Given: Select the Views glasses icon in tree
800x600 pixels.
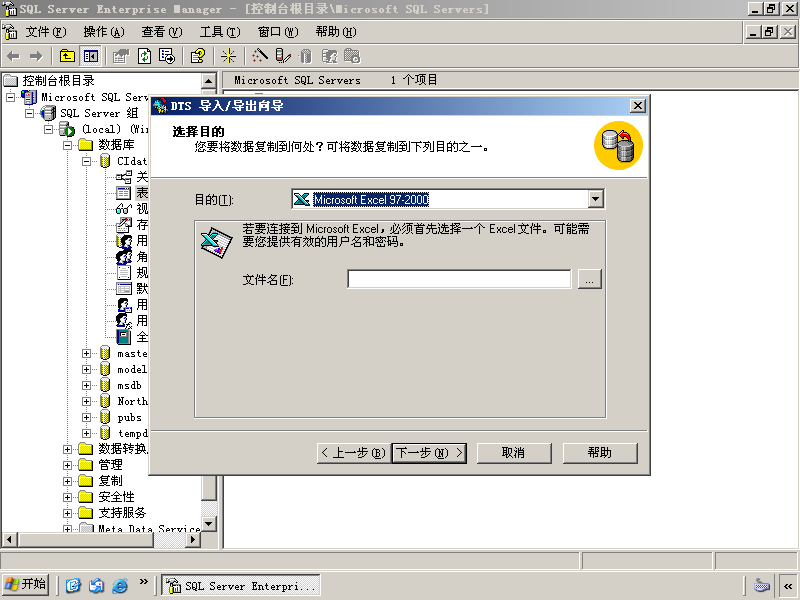Looking at the screenshot, I should coord(123,209).
